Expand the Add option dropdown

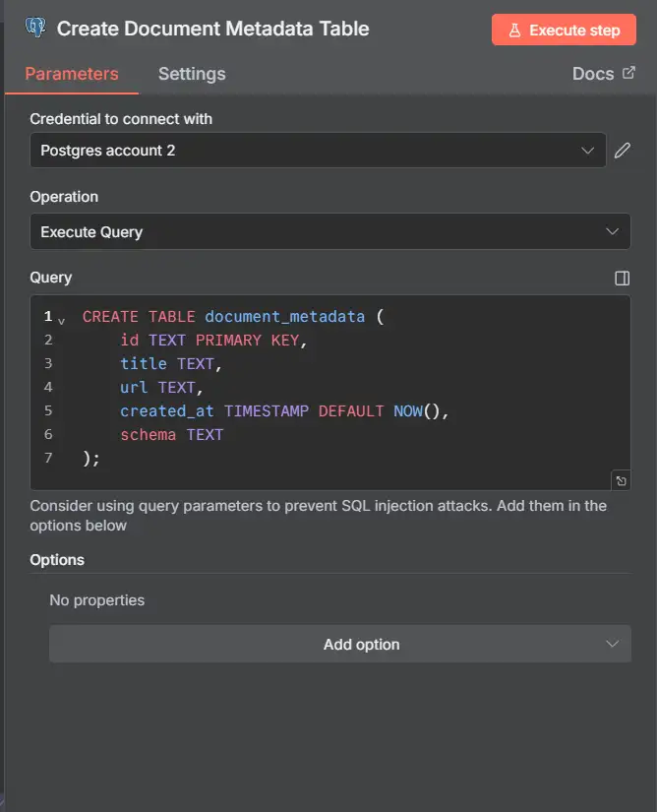(339, 644)
